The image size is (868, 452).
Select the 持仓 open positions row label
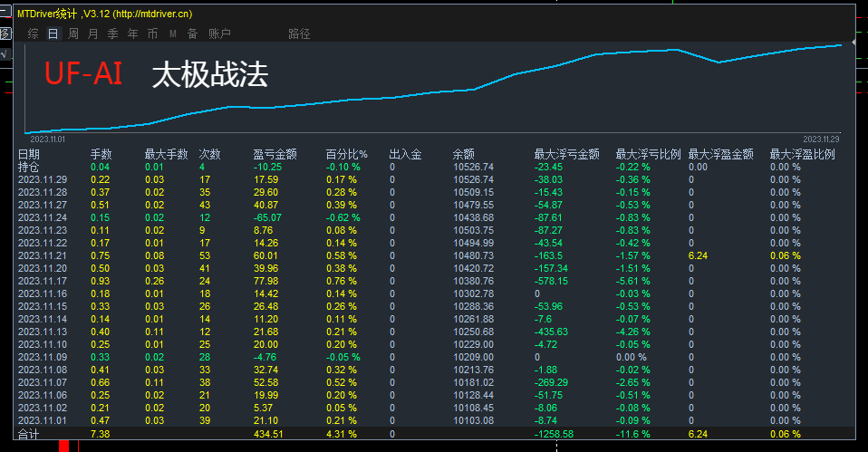(29, 167)
